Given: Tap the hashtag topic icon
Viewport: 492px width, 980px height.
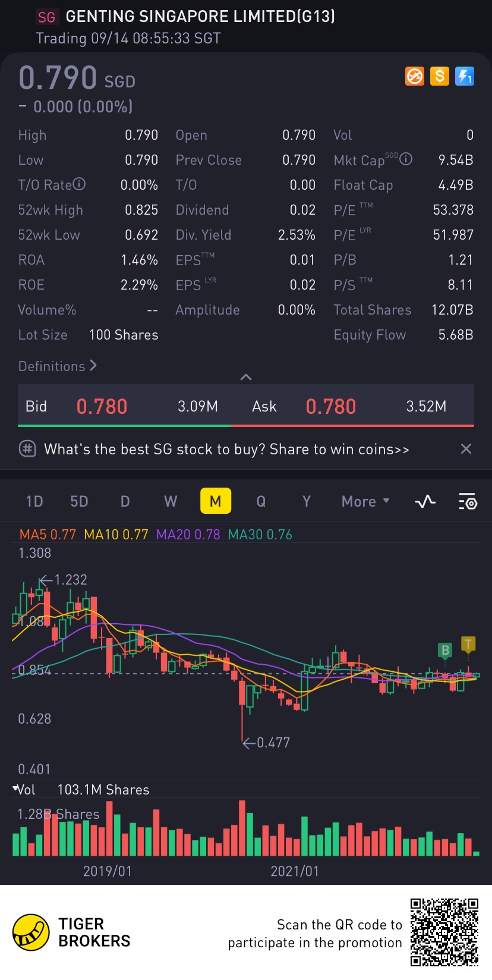Looking at the screenshot, I should tap(27, 449).
